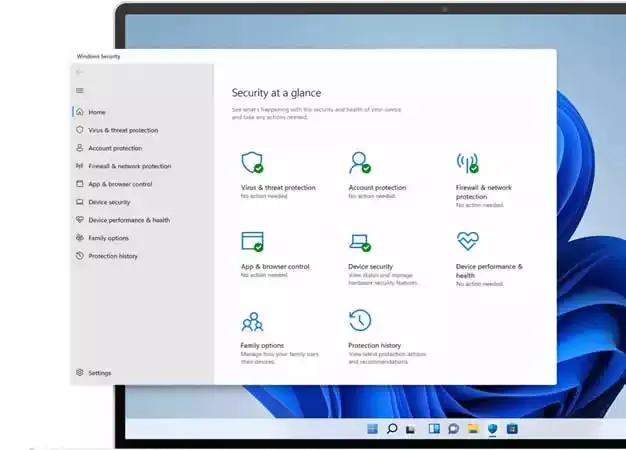626x450 pixels.
Task: Click the Windows Security window title
Action: coord(98,56)
